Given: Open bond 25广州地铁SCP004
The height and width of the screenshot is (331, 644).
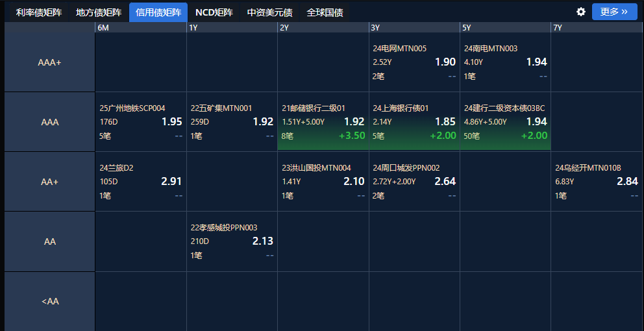Looking at the screenshot, I should 132,108.
